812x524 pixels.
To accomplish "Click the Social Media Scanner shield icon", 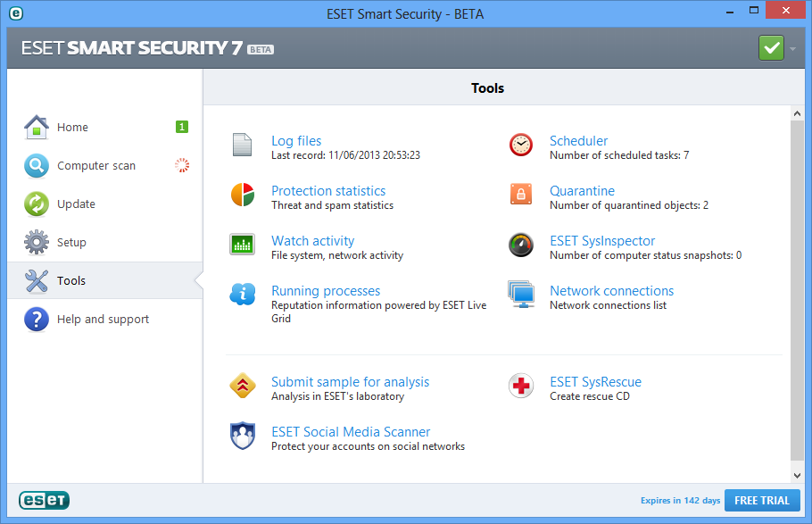I will click(x=243, y=436).
